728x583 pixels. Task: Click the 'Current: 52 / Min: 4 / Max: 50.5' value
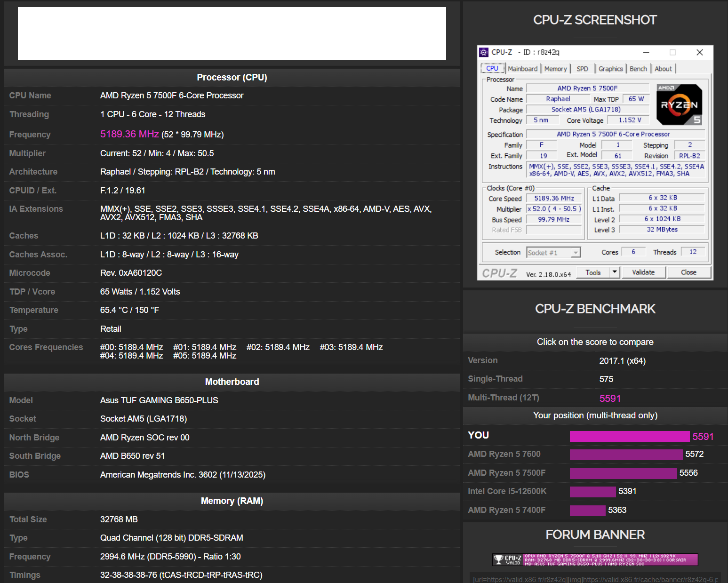(157, 153)
